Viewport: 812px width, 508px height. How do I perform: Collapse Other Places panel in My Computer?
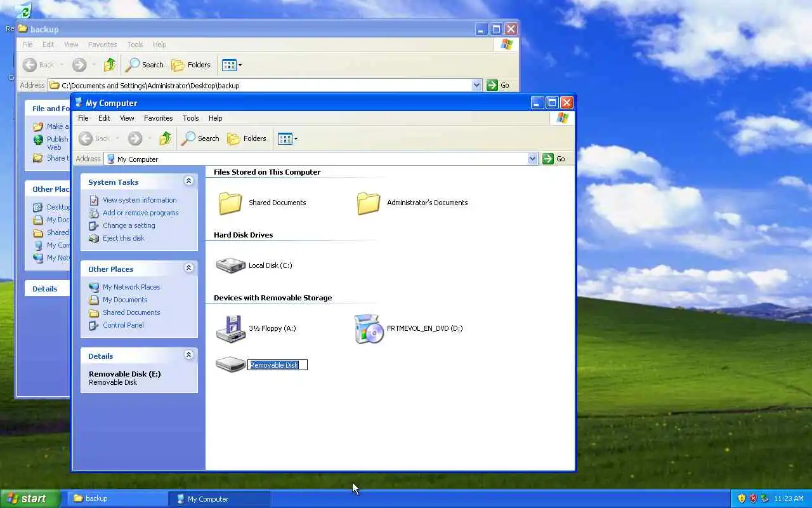[x=188, y=268]
